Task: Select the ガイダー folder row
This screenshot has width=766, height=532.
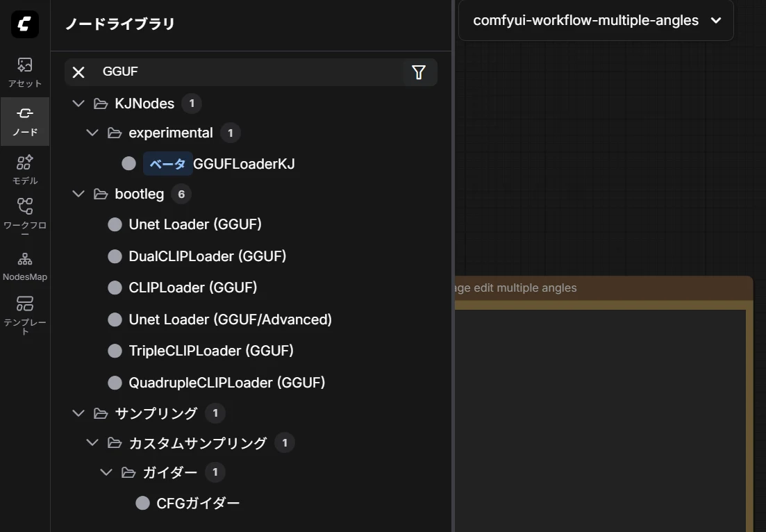Action: [x=251, y=472]
